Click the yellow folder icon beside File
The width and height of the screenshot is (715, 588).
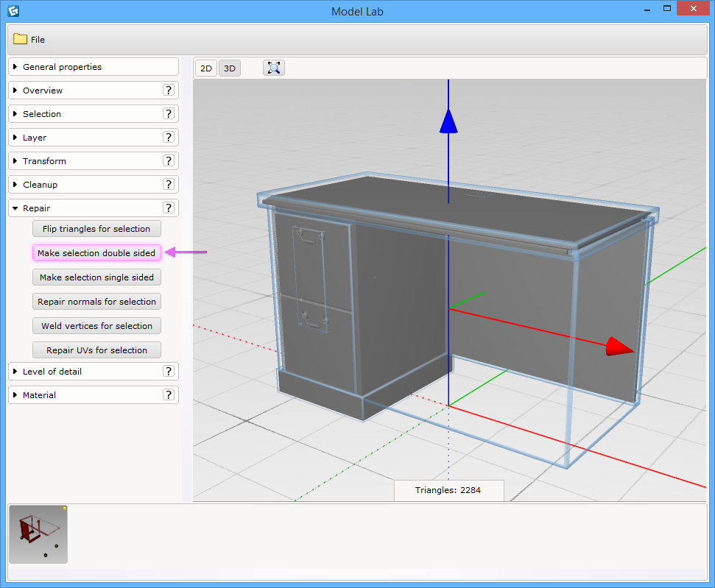click(20, 39)
